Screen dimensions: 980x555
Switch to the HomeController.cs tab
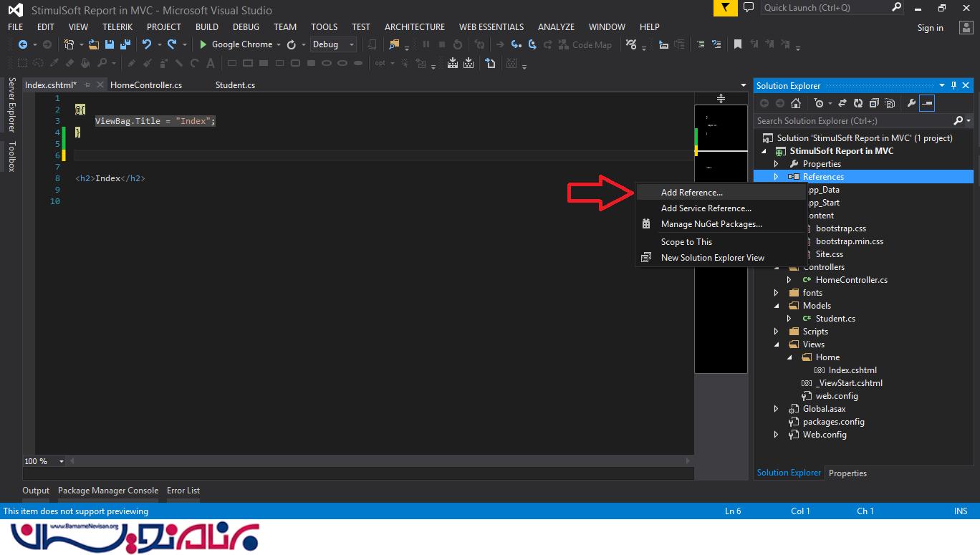point(146,85)
